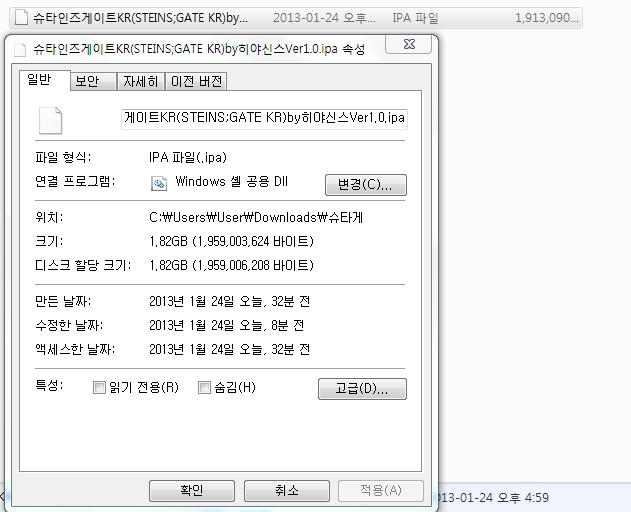The height and width of the screenshot is (512, 631).
Task: Select the 일반 tab
Action: (x=44, y=80)
